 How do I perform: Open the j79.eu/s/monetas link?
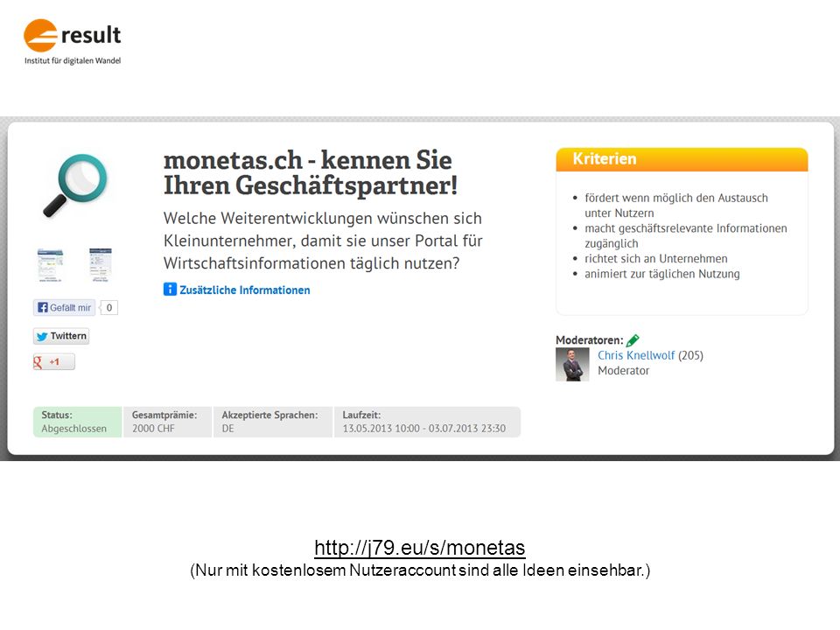pos(419,548)
